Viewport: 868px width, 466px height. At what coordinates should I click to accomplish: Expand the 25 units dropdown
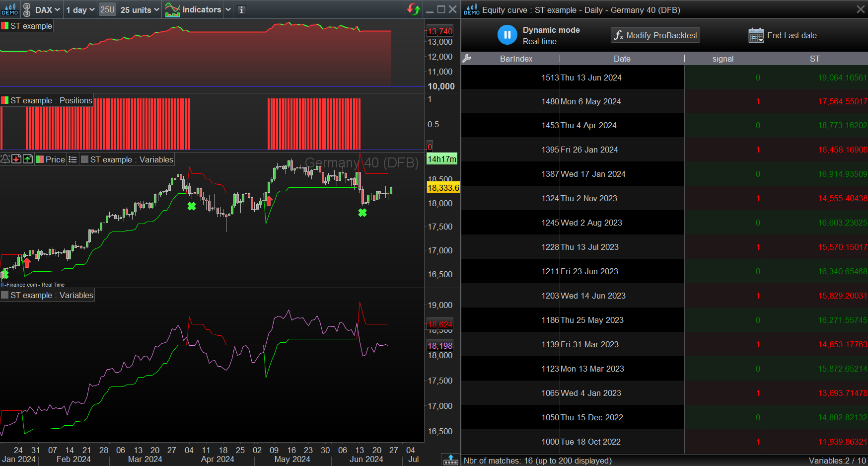coord(140,9)
